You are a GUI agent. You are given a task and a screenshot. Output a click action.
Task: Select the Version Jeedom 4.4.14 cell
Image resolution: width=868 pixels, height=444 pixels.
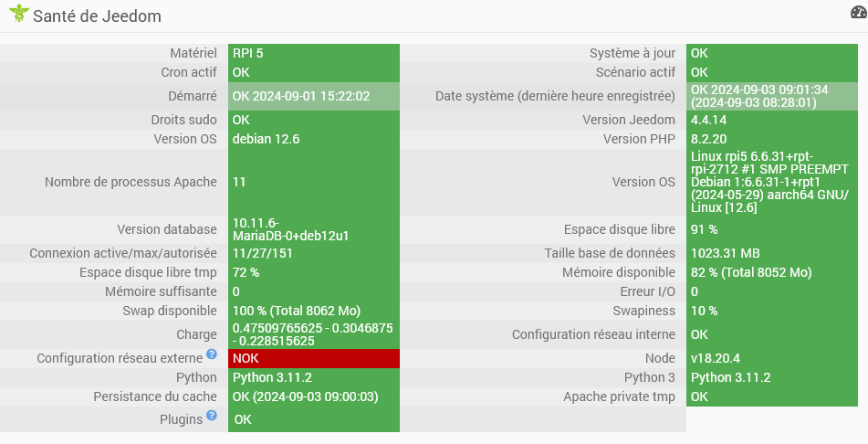tap(771, 120)
